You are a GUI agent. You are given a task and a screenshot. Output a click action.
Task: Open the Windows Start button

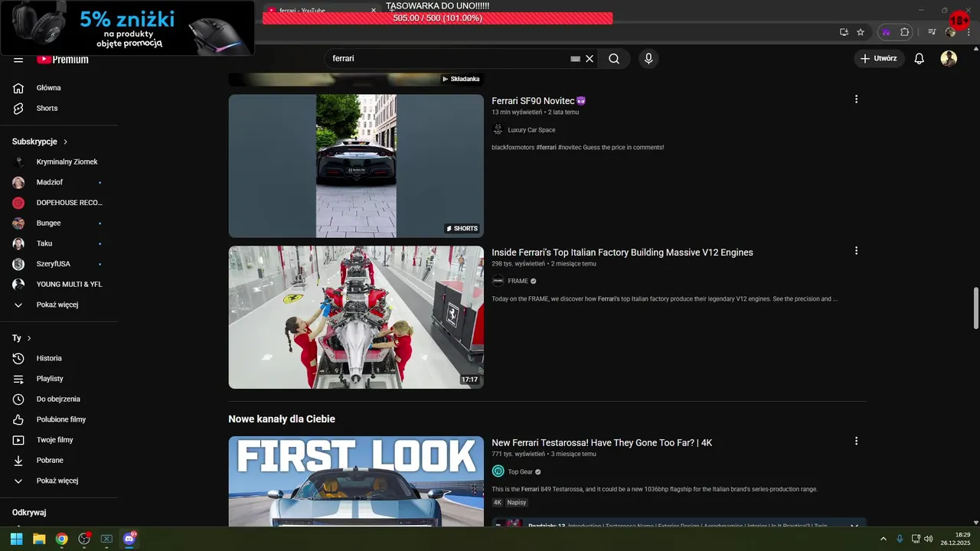pyautogui.click(x=17, y=539)
